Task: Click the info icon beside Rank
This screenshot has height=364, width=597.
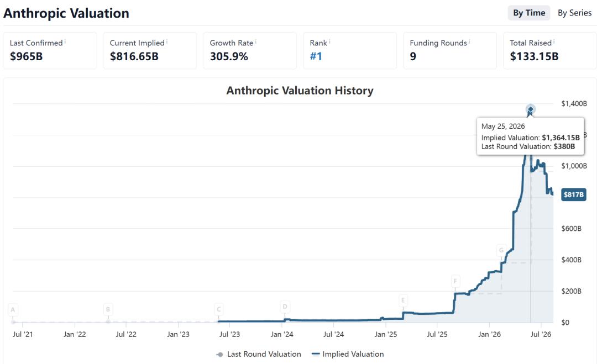Action: [x=329, y=41]
